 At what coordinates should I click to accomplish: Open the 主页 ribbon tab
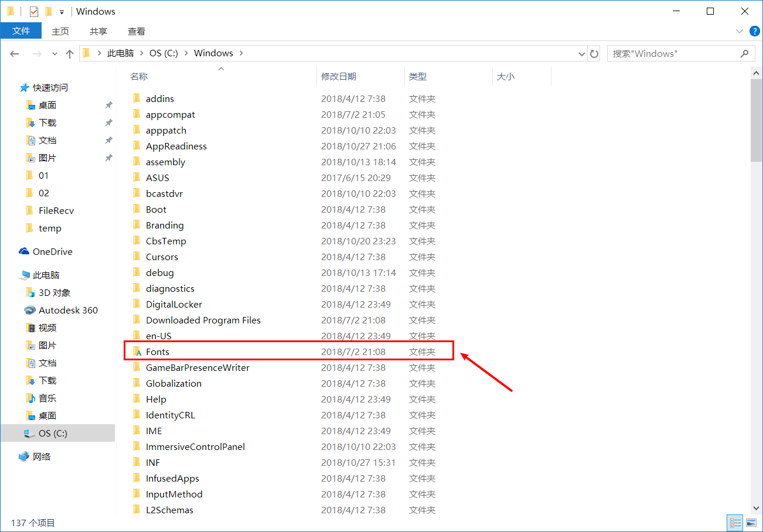(x=60, y=31)
